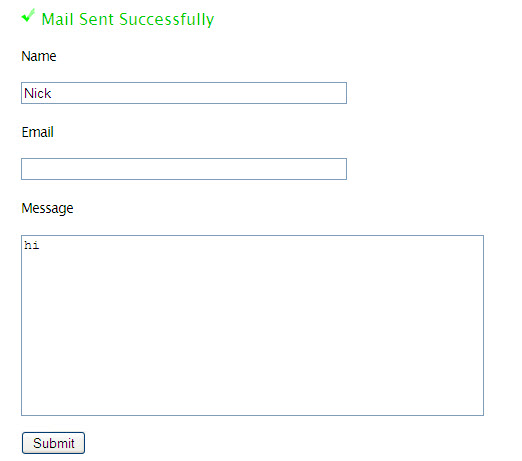Click the label above the Nick field
522x461 pixels.
[39, 56]
